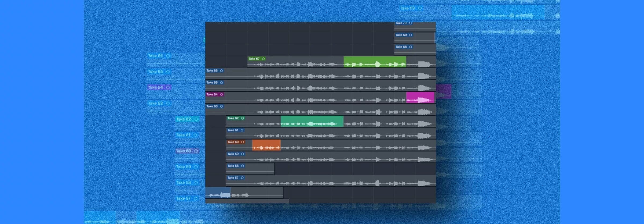
Task: Toggle the circle beside Take 58 in front panel
Action: click(x=242, y=166)
